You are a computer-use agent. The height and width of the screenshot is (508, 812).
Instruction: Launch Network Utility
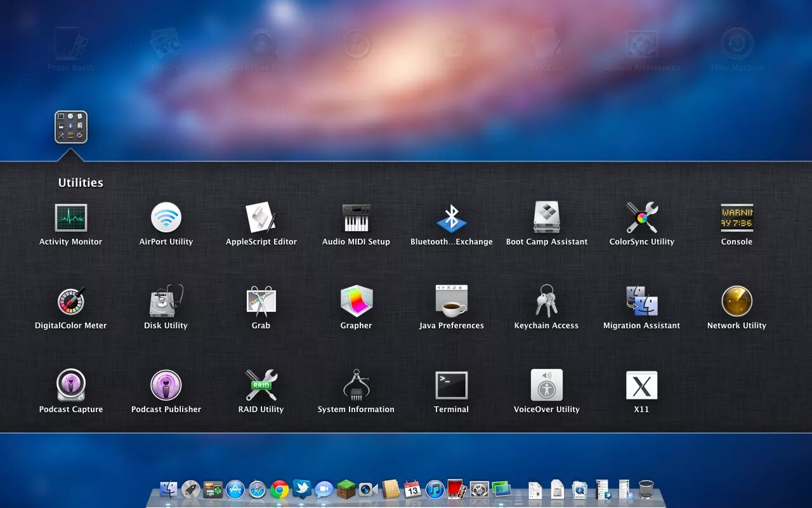pos(737,302)
